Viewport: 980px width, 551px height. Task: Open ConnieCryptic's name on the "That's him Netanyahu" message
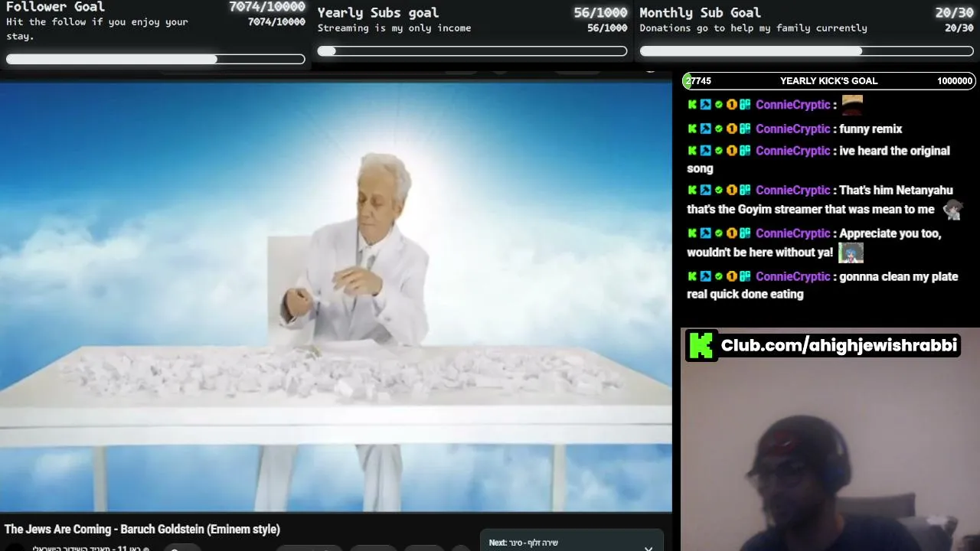coord(792,191)
